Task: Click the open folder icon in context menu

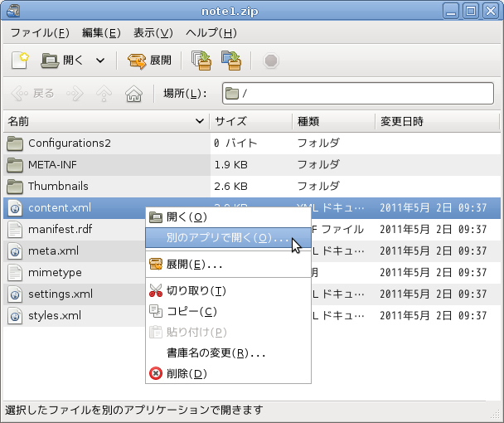Action: pyautogui.click(x=156, y=217)
